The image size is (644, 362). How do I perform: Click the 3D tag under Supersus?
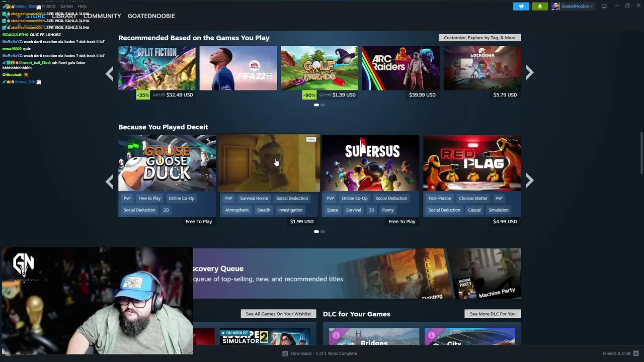[x=371, y=210]
